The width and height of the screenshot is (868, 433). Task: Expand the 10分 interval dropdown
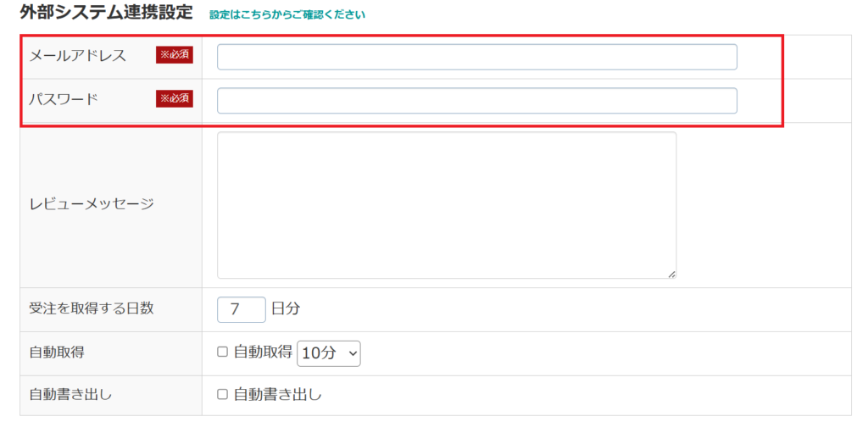point(328,353)
